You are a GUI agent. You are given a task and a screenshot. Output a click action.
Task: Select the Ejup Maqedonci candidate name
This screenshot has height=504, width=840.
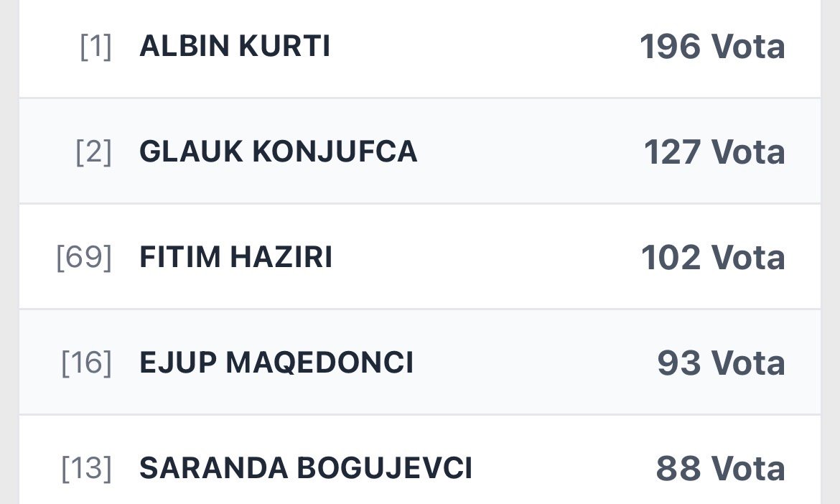tap(276, 363)
